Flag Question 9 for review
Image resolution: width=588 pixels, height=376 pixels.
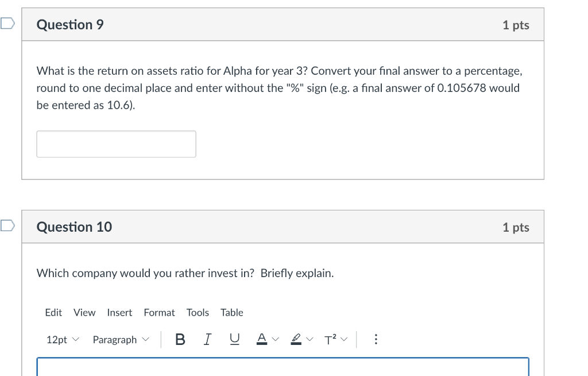tap(7, 24)
